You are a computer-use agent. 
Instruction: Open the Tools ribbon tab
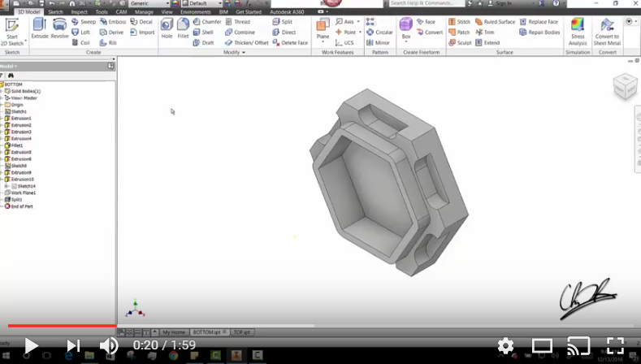click(x=102, y=12)
